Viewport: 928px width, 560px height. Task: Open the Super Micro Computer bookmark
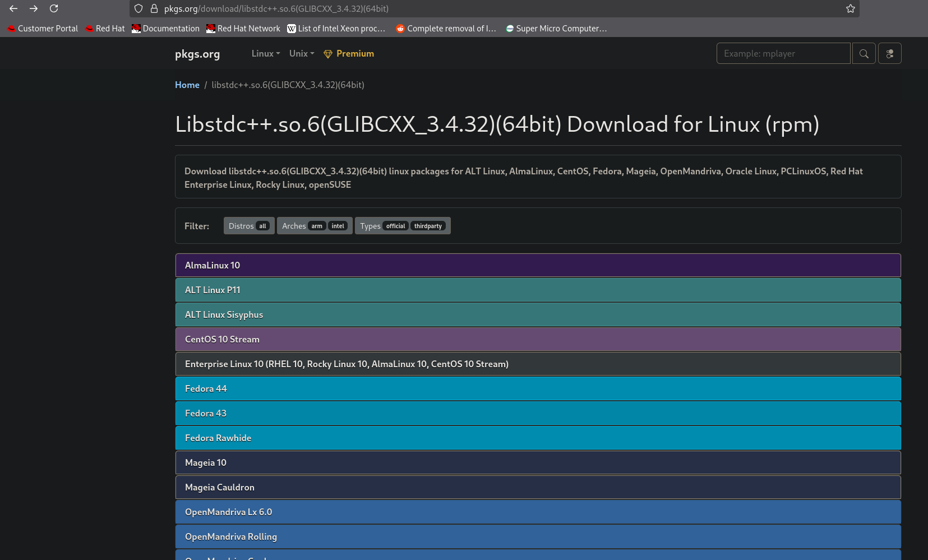556,29
